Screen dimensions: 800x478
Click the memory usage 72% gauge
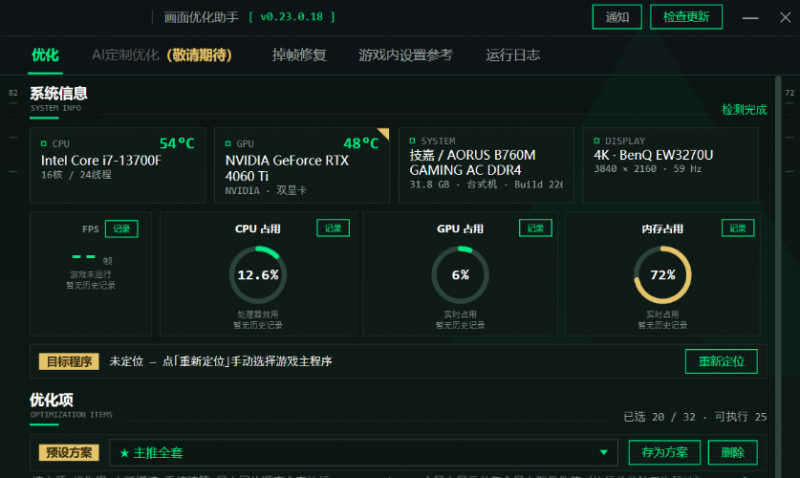(x=662, y=275)
